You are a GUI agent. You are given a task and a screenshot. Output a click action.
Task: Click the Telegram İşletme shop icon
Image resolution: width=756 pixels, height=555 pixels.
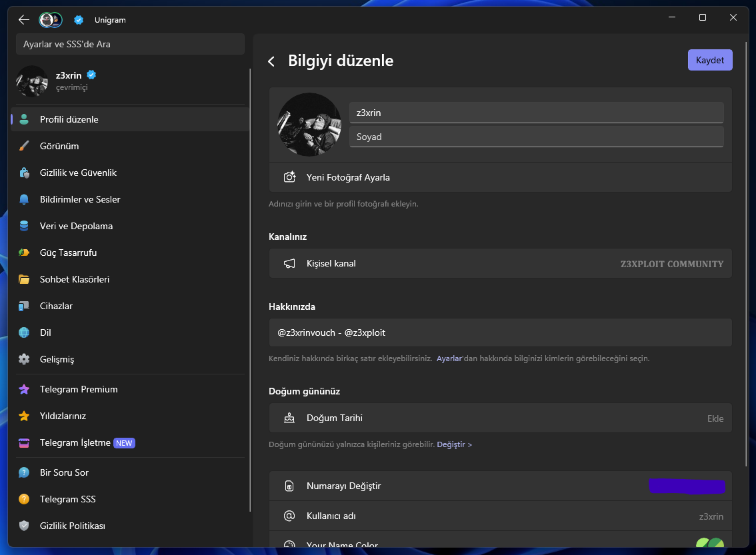click(23, 443)
